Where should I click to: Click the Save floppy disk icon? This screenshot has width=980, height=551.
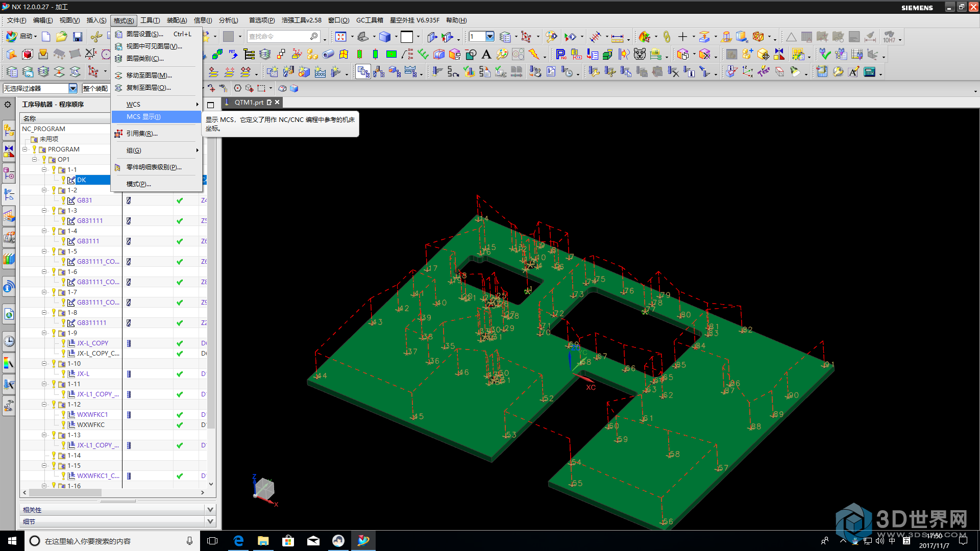(x=78, y=37)
